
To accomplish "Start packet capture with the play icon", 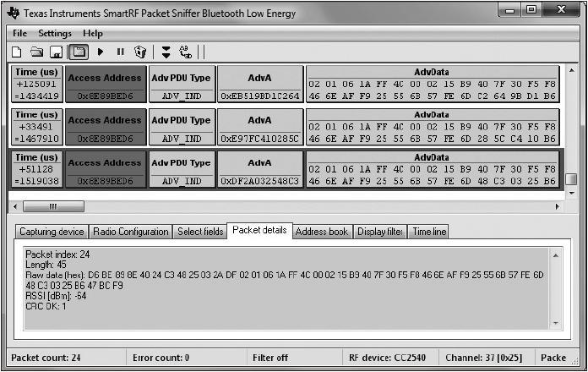I will [101, 52].
